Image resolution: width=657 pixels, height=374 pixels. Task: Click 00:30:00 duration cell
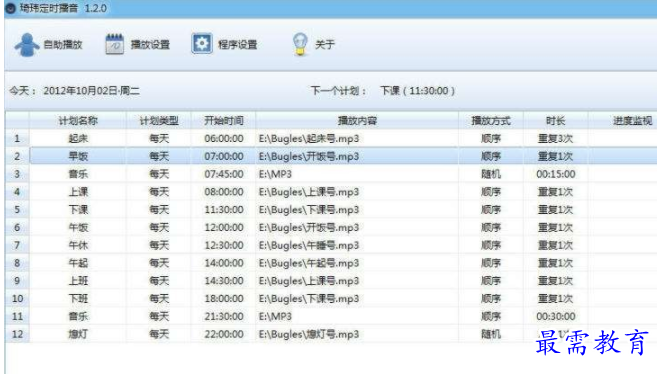tap(556, 317)
